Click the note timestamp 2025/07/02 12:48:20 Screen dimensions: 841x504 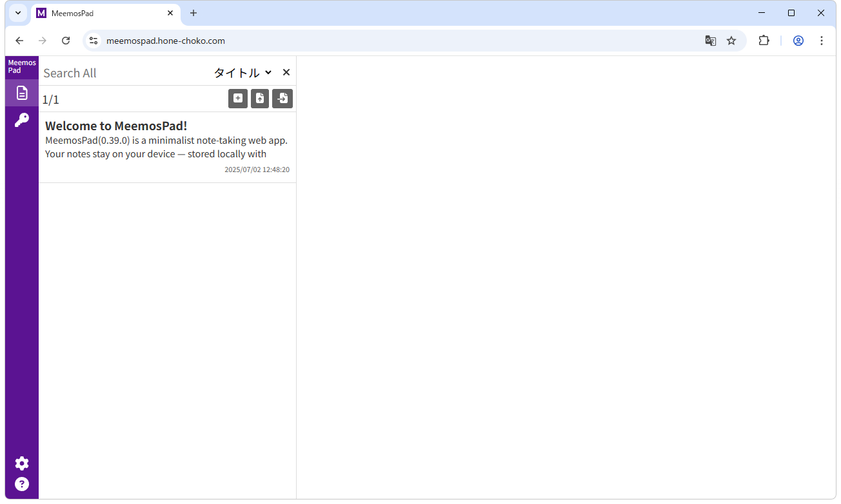[257, 170]
